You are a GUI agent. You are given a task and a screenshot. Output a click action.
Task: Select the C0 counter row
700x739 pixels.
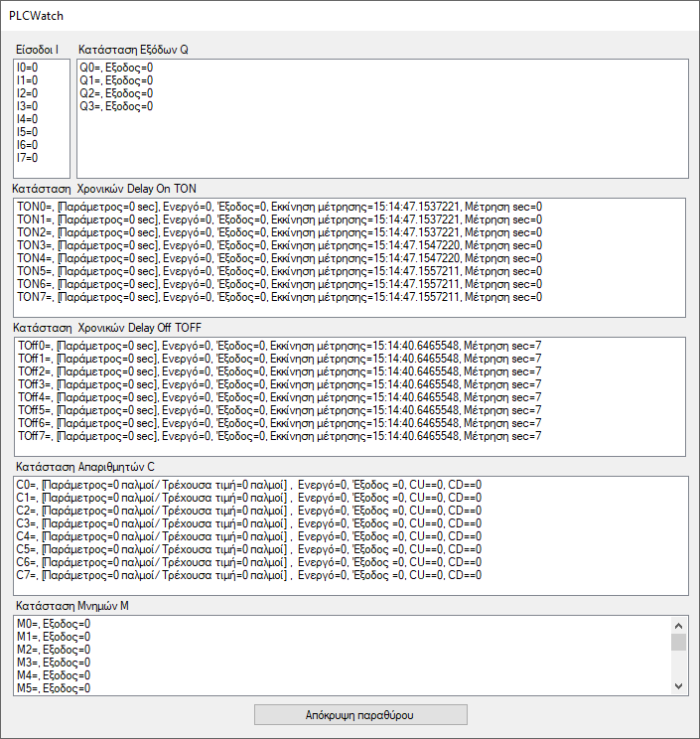(x=248, y=485)
